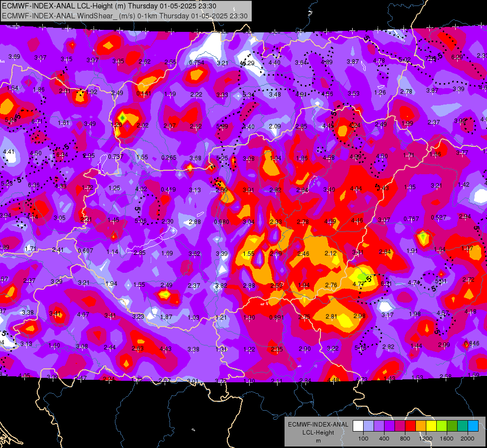Click the legend unit label 'm'

point(318,441)
